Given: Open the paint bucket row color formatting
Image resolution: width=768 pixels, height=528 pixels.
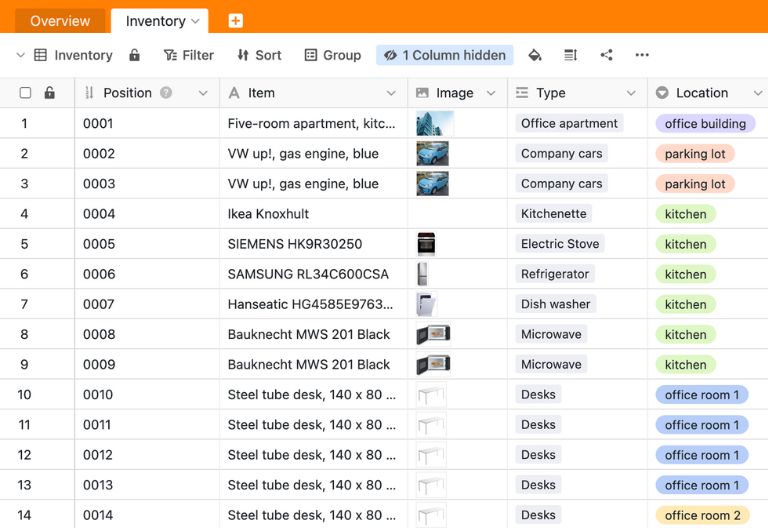Looking at the screenshot, I should coord(535,55).
